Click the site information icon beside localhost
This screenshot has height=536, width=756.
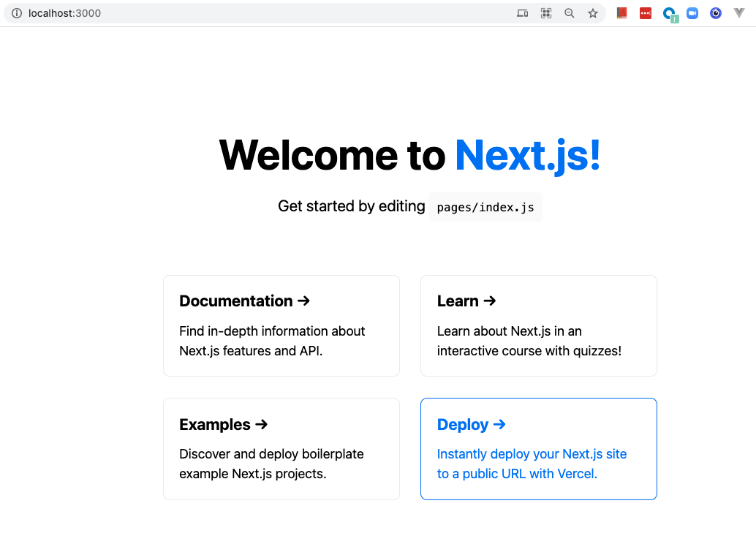(x=17, y=13)
